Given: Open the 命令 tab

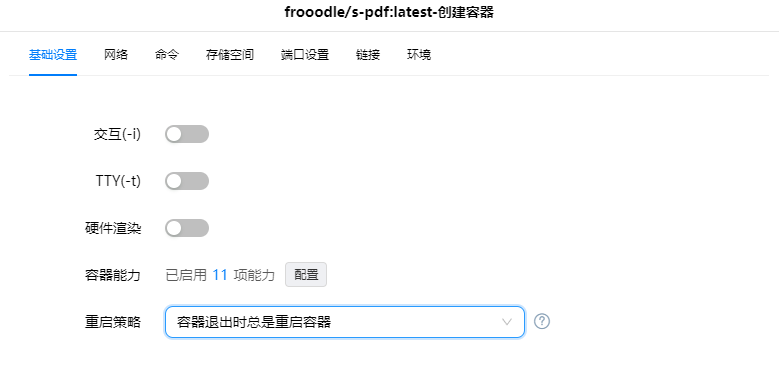Looking at the screenshot, I should [x=167, y=55].
